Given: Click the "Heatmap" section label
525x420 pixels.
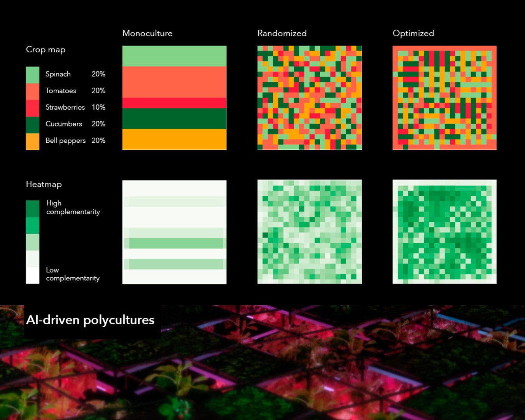Looking at the screenshot, I should coord(44,184).
